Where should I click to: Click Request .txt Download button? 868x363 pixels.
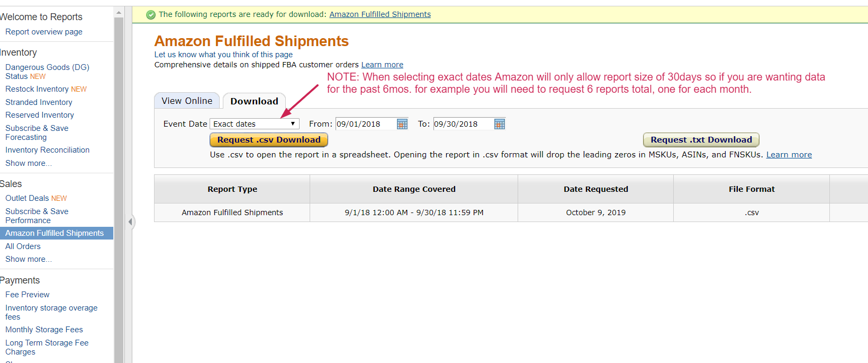click(701, 140)
